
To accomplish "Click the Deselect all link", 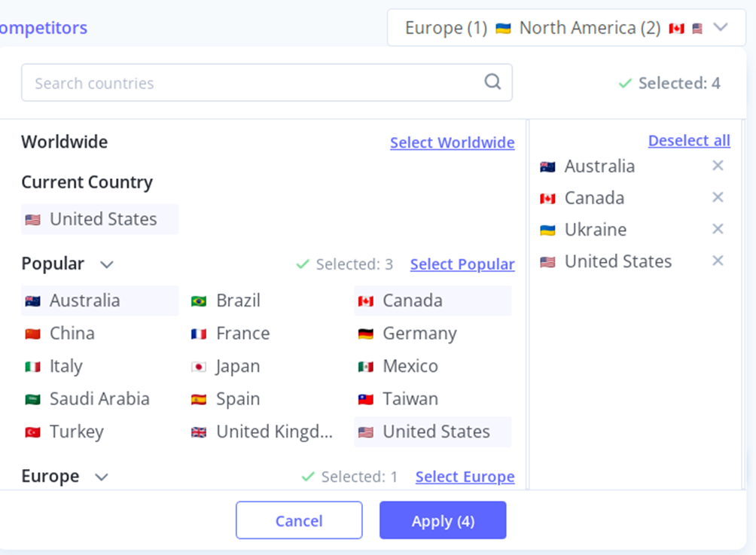I will click(x=689, y=141).
